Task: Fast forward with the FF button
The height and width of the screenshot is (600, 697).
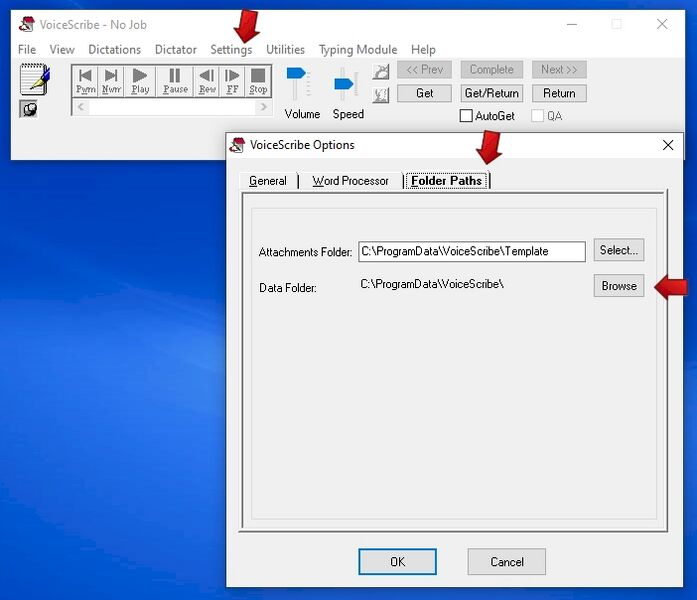Action: (x=232, y=81)
